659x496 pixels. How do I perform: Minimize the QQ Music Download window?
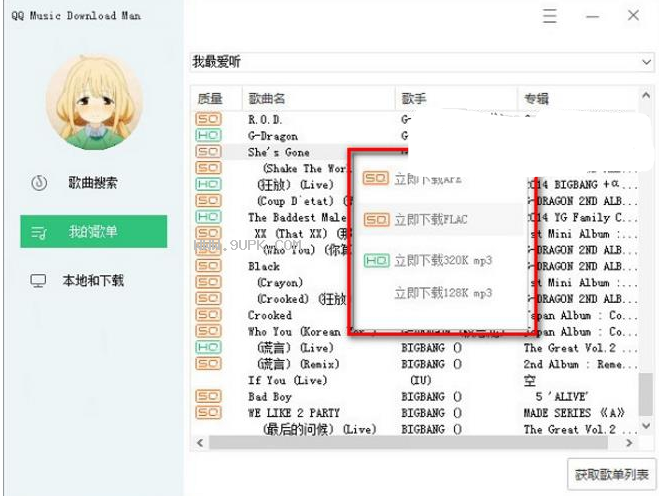point(593,16)
